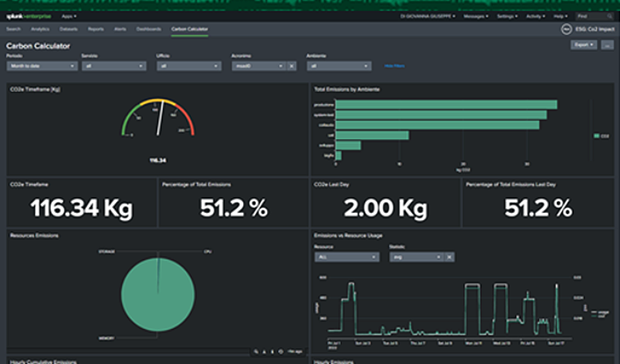The image size is (620, 364).
Task: Click the Hide filters link
Action: 394,66
